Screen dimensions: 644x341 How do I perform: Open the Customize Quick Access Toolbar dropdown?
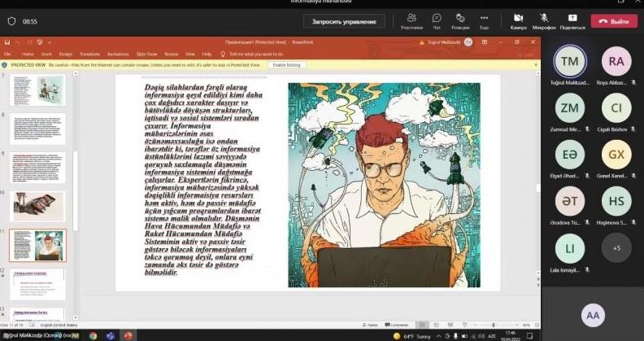click(50, 42)
